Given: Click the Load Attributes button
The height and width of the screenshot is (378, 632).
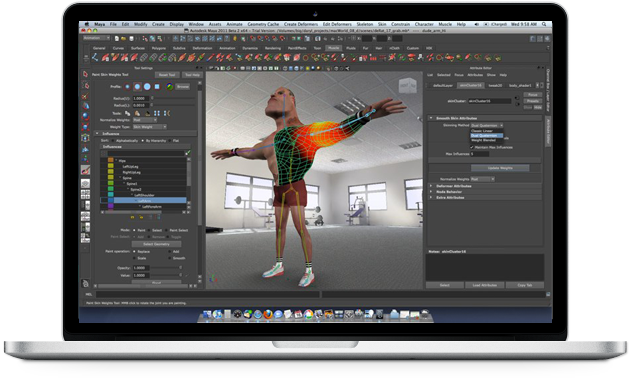Looking at the screenshot, I should 484,285.
